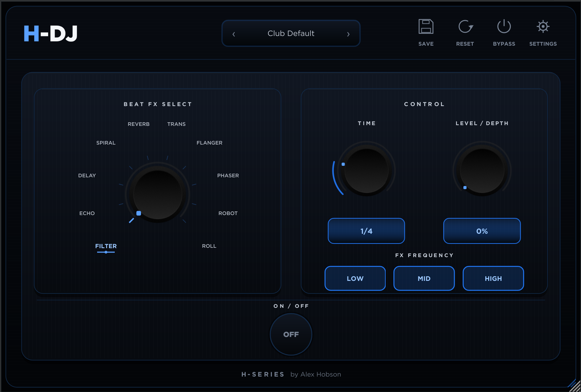This screenshot has height=392, width=581.
Task: Click the window resize grip corner
Action: tap(574, 385)
